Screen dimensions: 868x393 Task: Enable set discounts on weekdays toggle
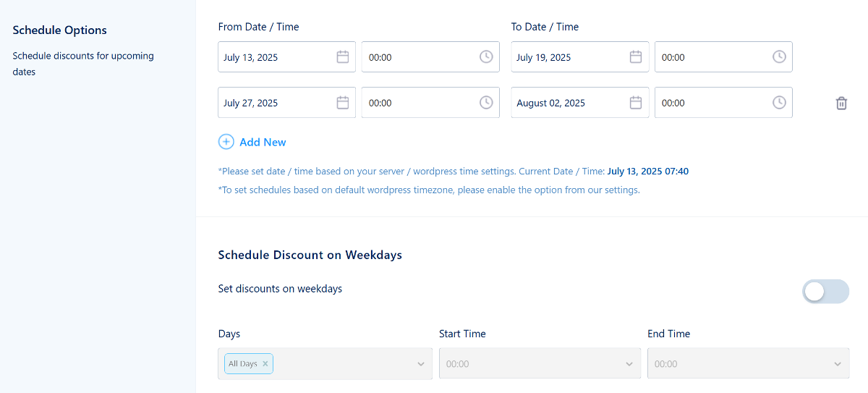(x=825, y=292)
